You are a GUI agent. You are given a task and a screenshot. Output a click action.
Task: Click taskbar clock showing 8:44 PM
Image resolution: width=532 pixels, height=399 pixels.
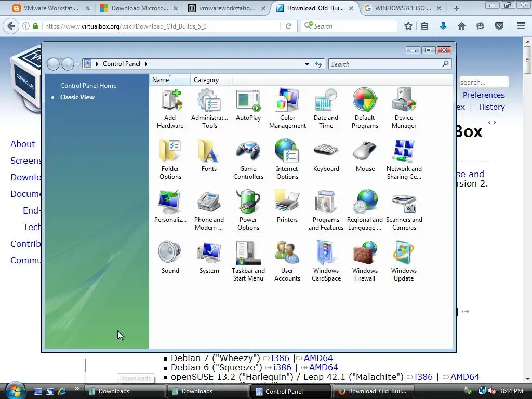pos(512,391)
